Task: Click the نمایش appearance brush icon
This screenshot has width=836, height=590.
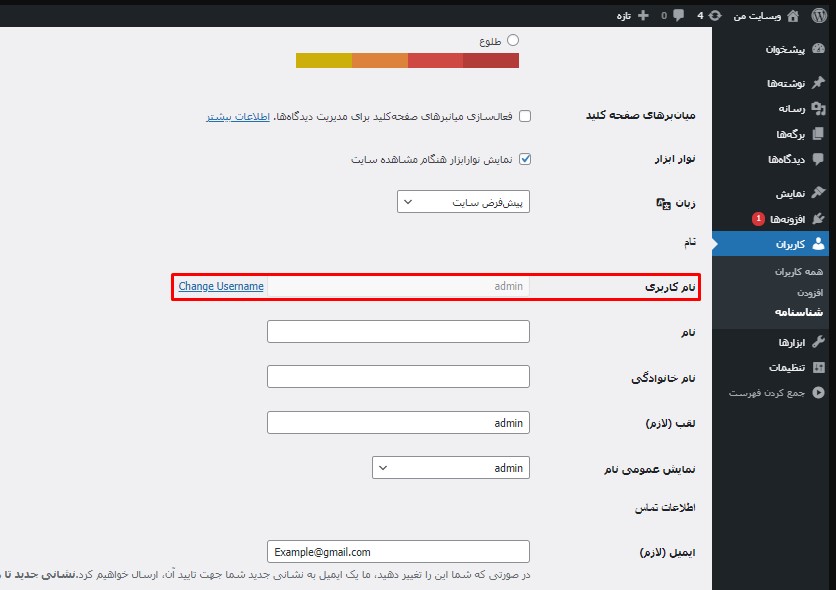Action: point(818,192)
